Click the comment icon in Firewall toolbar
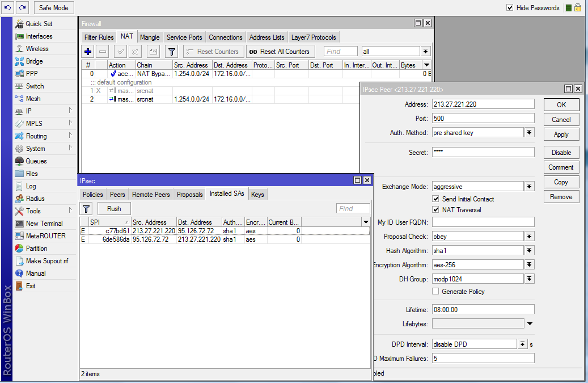 tap(153, 52)
